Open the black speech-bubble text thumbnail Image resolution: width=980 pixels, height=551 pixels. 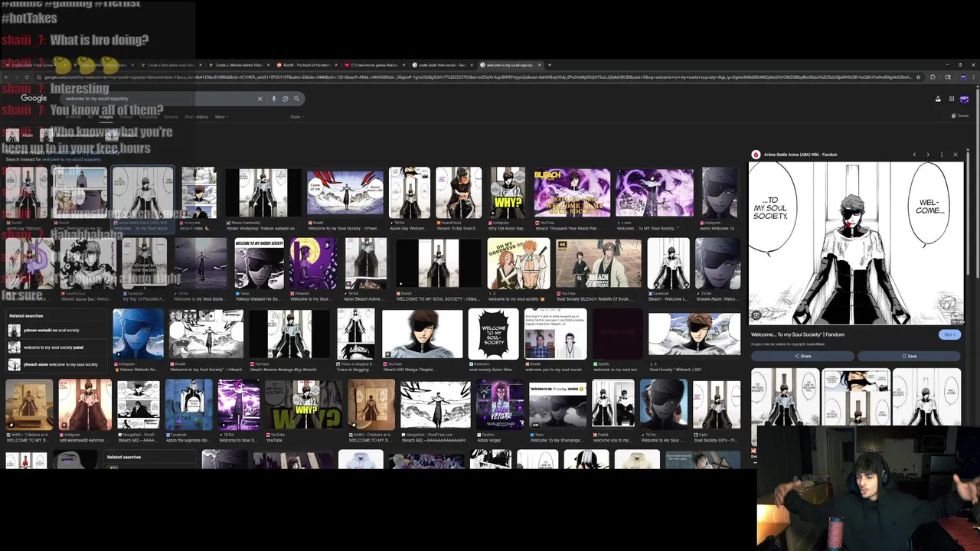click(x=494, y=334)
